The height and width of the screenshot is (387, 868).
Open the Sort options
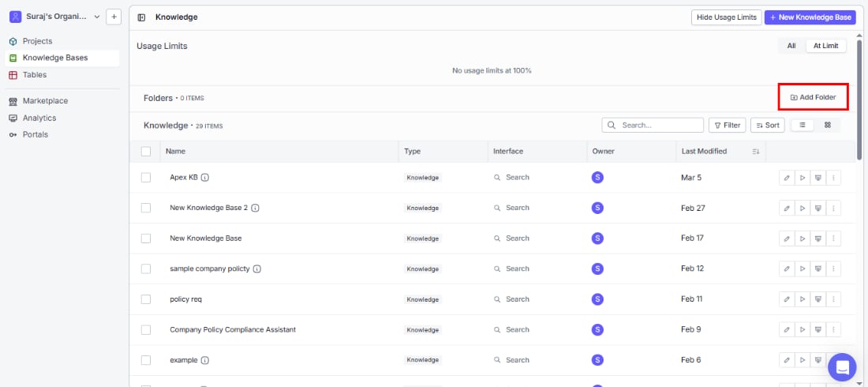[x=767, y=126]
